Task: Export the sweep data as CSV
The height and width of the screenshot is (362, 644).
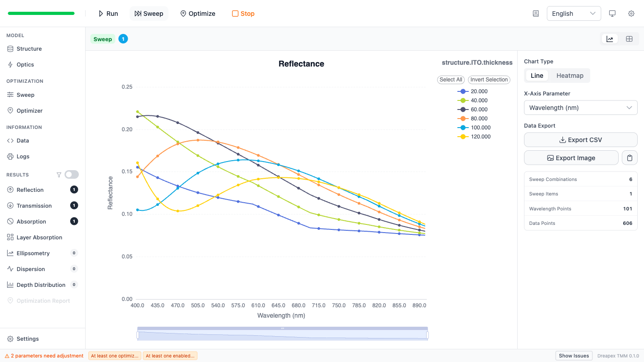Action: pyautogui.click(x=581, y=139)
